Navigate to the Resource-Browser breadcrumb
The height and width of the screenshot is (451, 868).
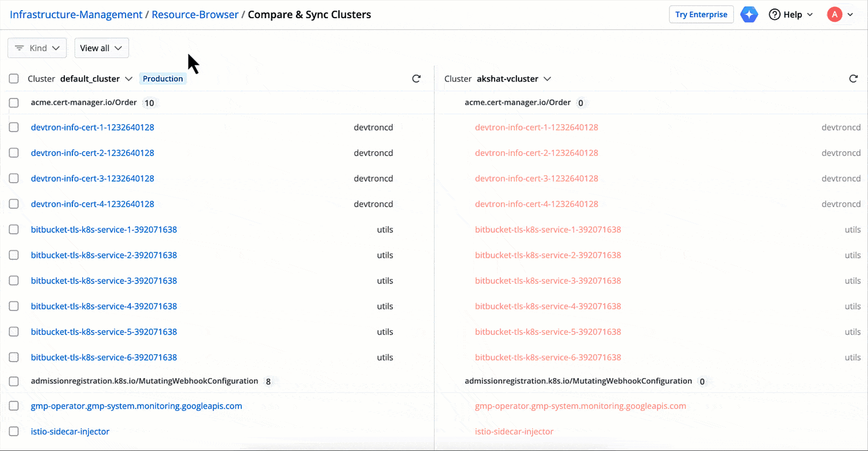click(195, 14)
